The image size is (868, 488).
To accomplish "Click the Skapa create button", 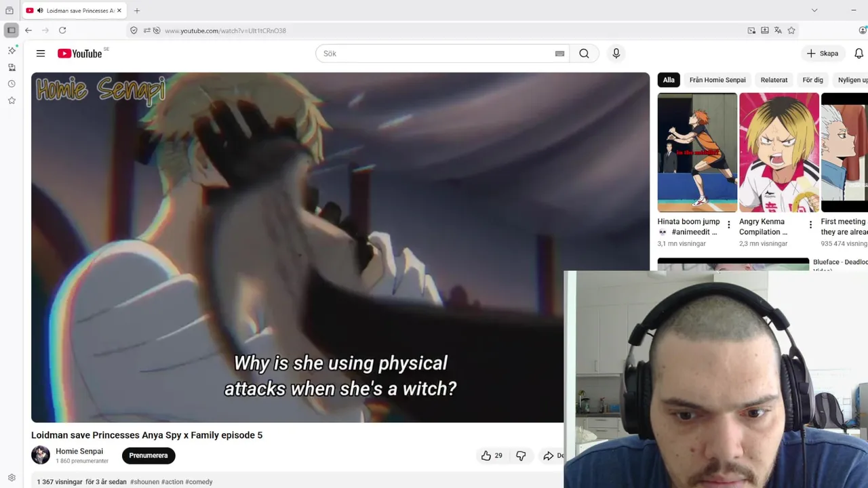I will coord(823,54).
